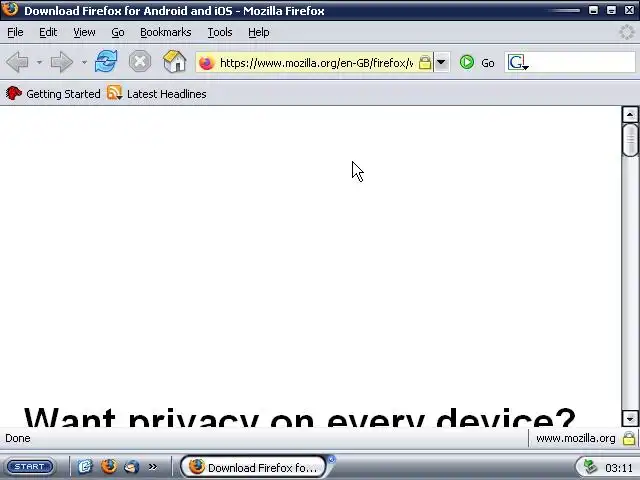
Task: Click the padlock icon in the address bar
Action: click(425, 63)
